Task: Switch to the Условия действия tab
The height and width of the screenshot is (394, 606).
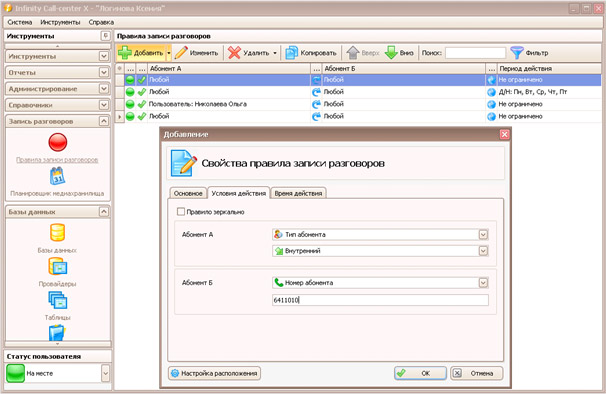Action: coord(238,193)
